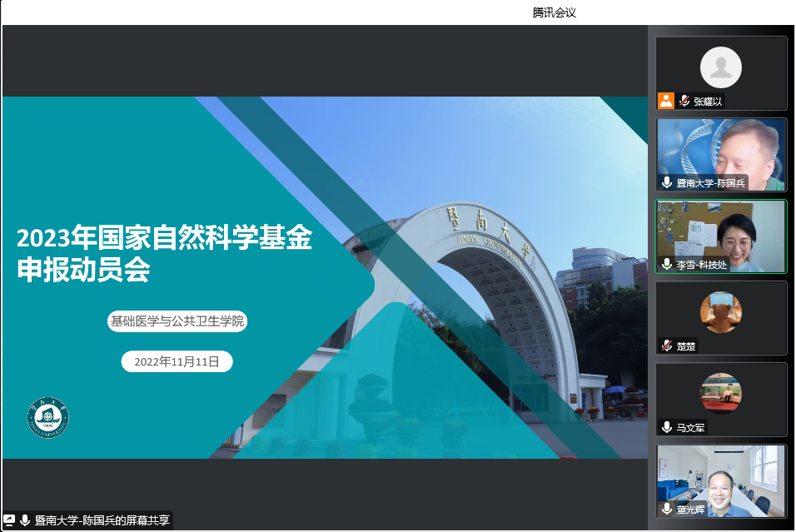Click the 基础医学与公共卫生学院 label on the slide
This screenshot has width=796, height=532.
(x=178, y=321)
